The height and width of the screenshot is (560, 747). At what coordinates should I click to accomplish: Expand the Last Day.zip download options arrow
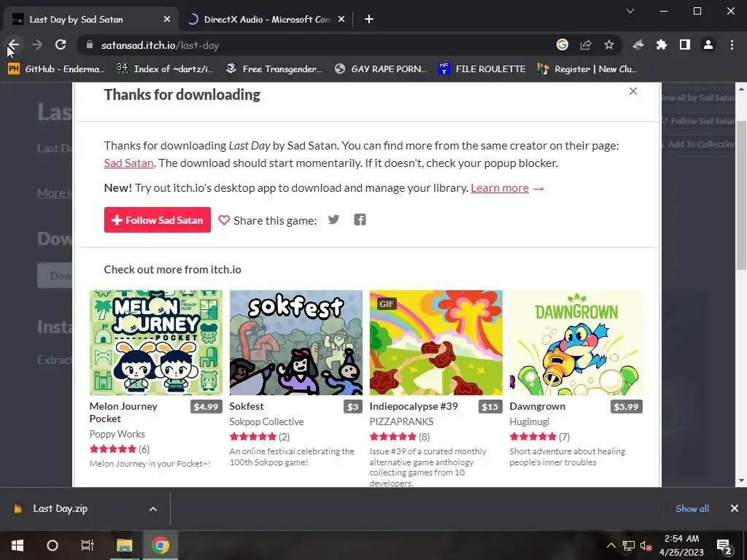coord(153,509)
